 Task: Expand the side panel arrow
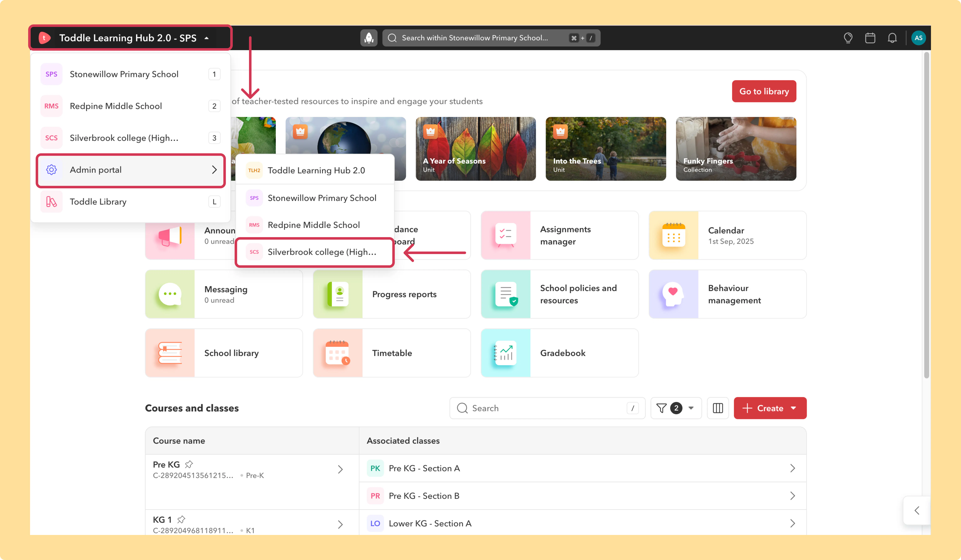pyautogui.click(x=917, y=510)
